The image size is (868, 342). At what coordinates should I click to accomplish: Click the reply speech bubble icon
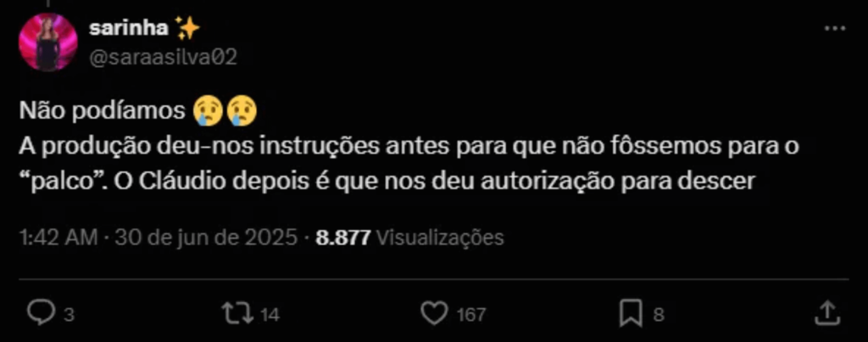tap(41, 314)
